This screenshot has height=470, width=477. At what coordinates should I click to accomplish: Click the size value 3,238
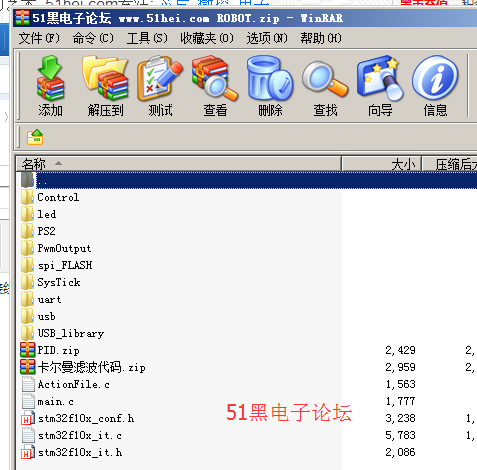(400, 418)
